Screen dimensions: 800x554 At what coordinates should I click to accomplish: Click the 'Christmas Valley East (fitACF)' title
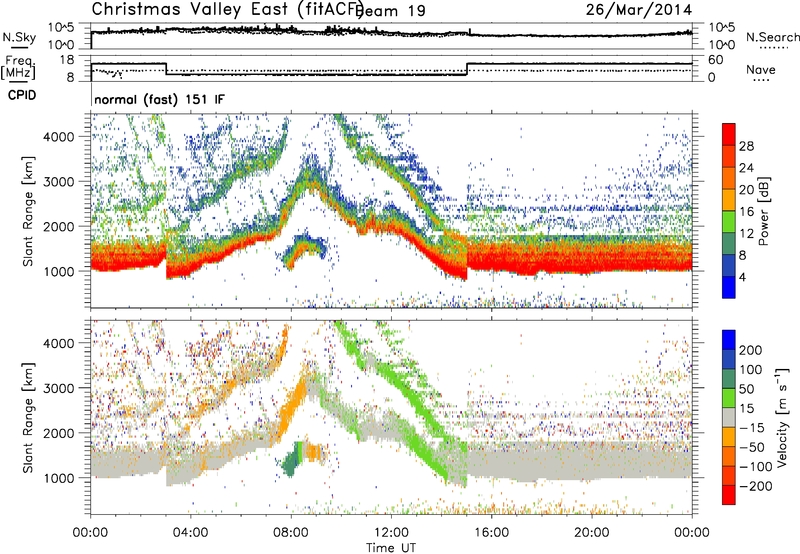tap(228, 10)
